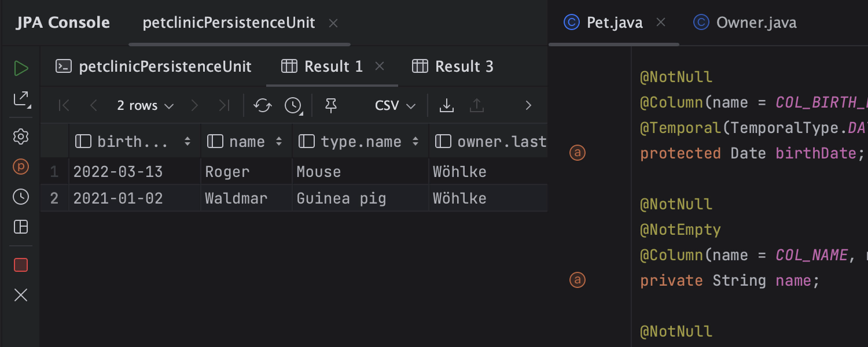Expand the 2 rows page size dropdown
868x347 pixels.
click(145, 105)
